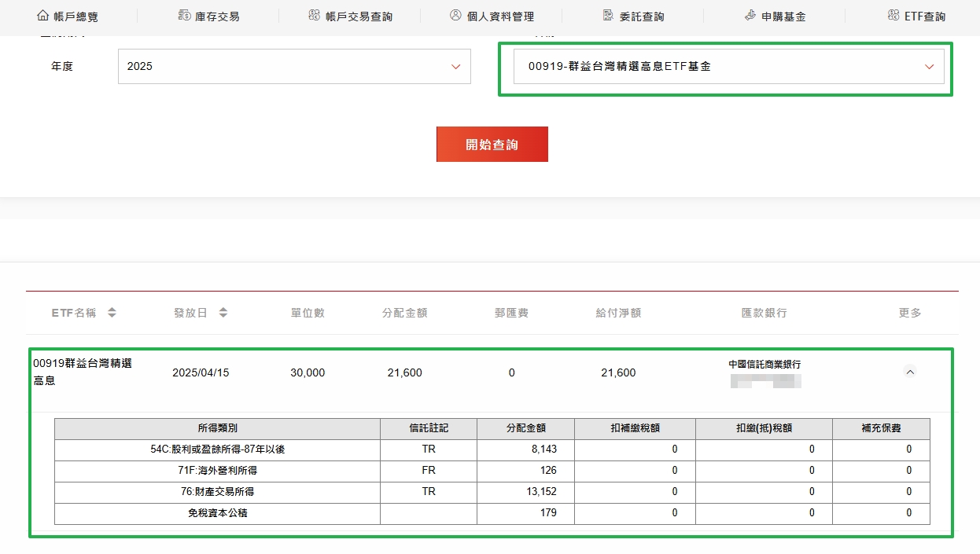The height and width of the screenshot is (554, 980).
Task: Click the 更多 column header
Action: click(910, 313)
